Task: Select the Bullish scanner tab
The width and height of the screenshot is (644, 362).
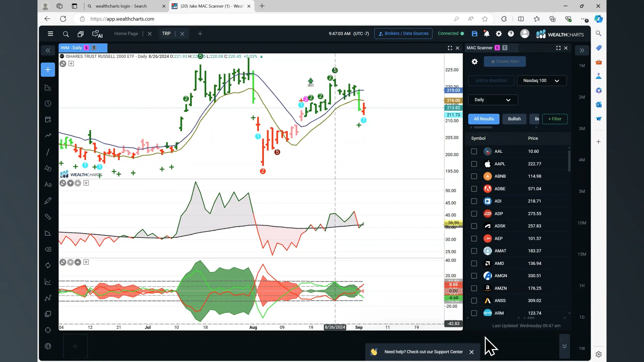Action: pyautogui.click(x=514, y=119)
